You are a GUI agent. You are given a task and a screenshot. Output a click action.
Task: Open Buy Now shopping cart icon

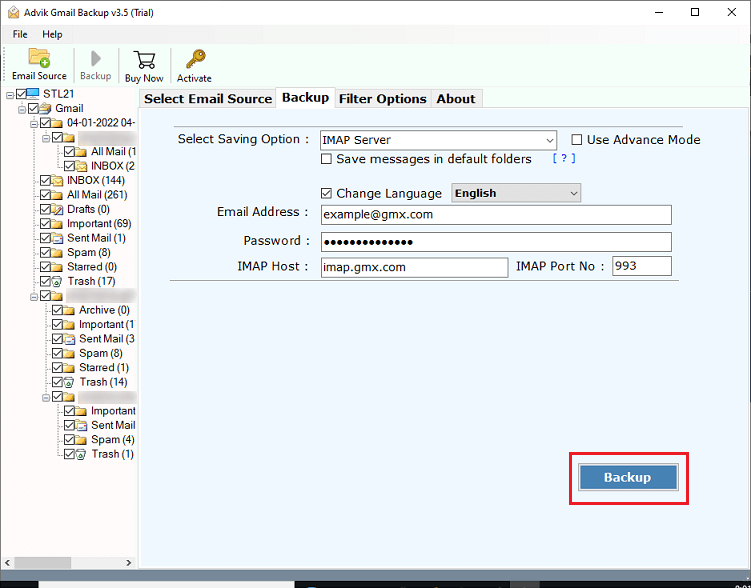coord(144,60)
